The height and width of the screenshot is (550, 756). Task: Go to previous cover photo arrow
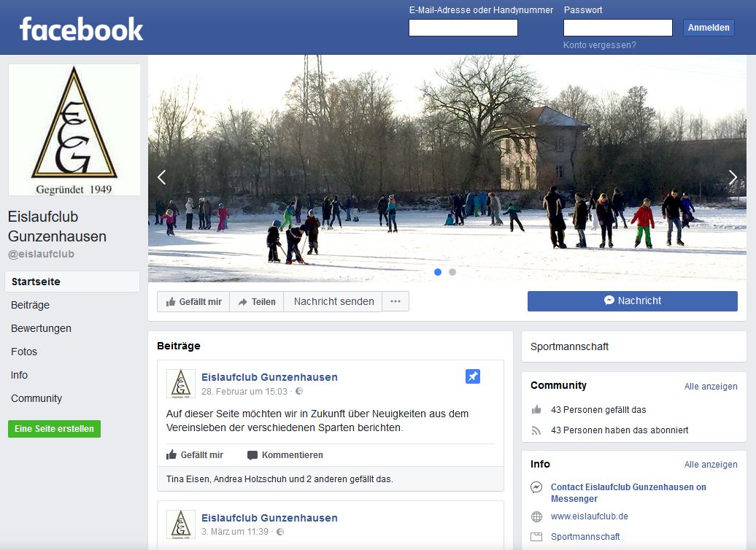161,177
